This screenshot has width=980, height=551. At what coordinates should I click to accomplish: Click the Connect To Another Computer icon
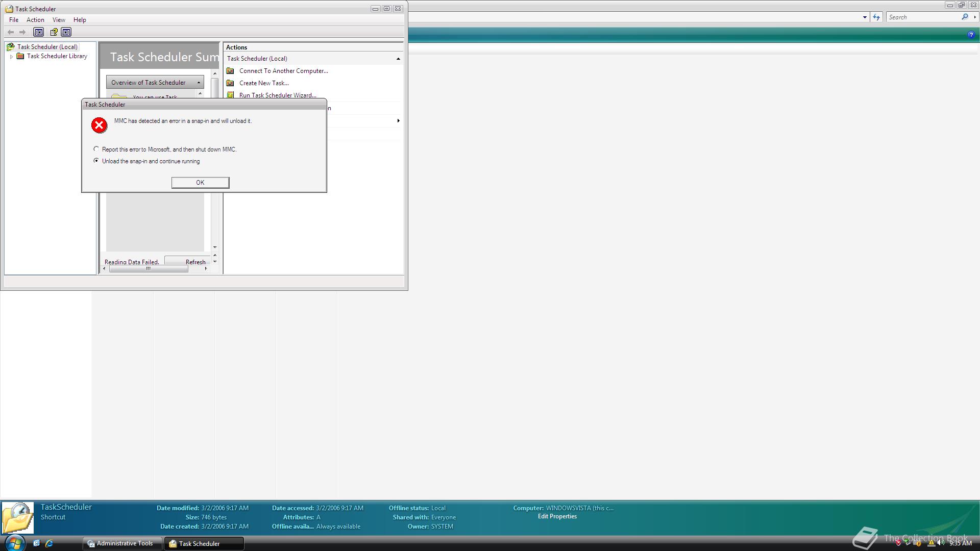click(230, 71)
